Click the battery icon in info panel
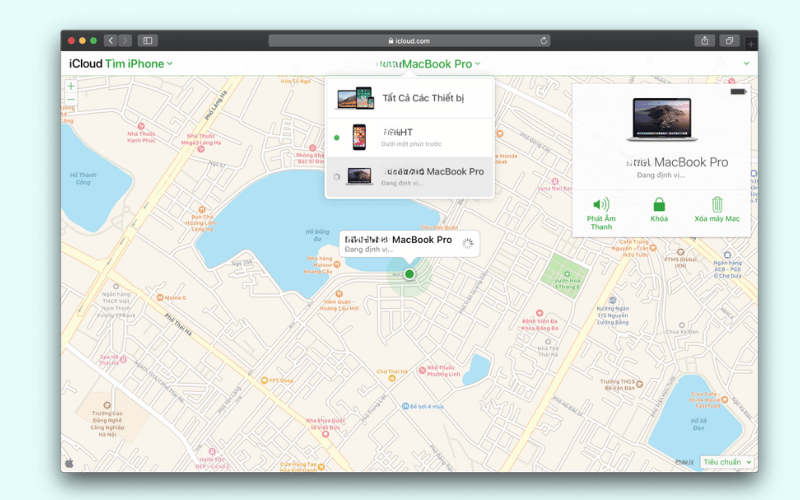Image resolution: width=800 pixels, height=500 pixels. tap(738, 92)
